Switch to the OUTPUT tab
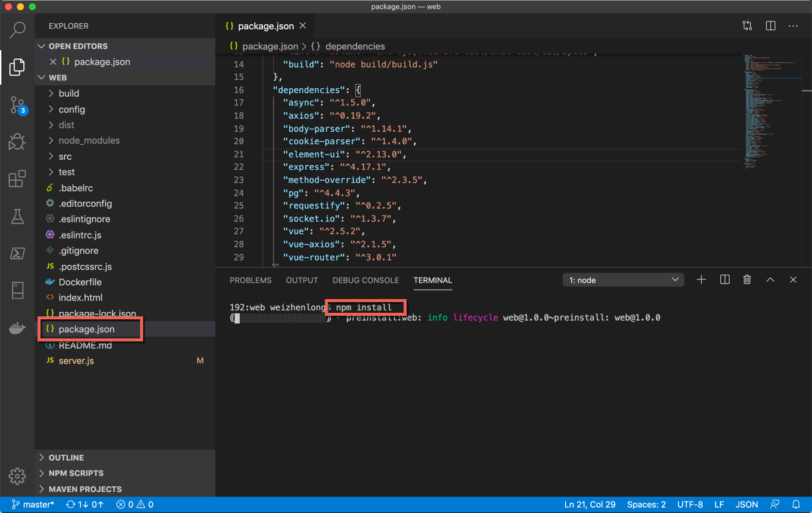This screenshot has width=812, height=513. click(x=302, y=280)
